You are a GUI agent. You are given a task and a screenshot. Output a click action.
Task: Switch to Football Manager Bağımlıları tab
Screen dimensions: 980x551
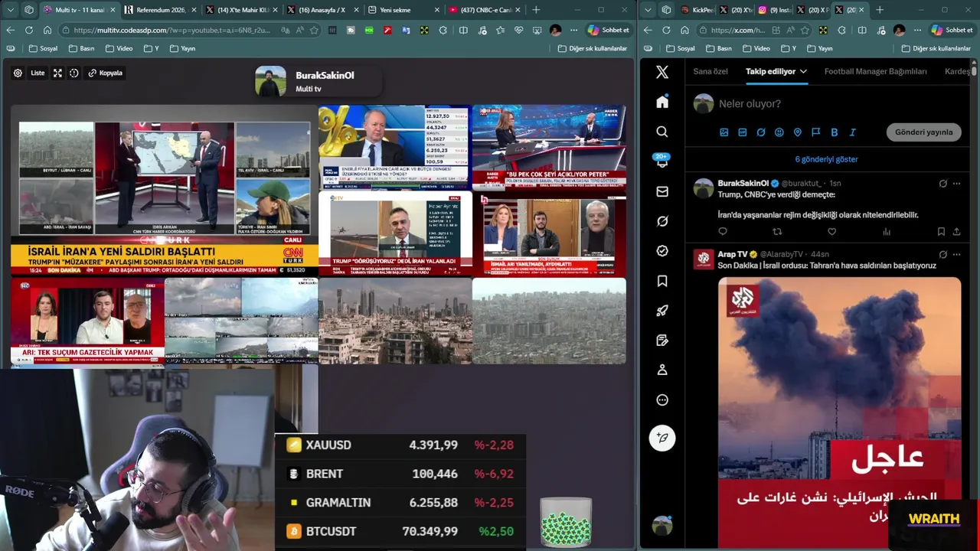875,71
